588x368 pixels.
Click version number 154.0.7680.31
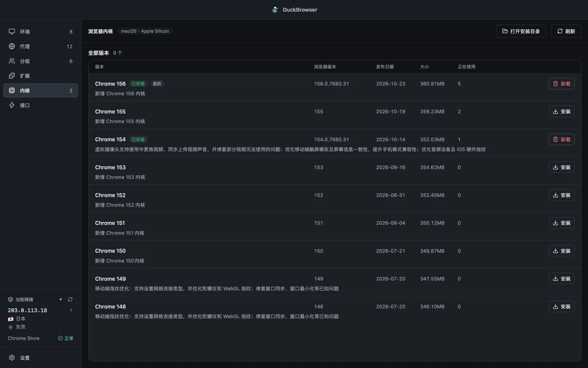(331, 140)
